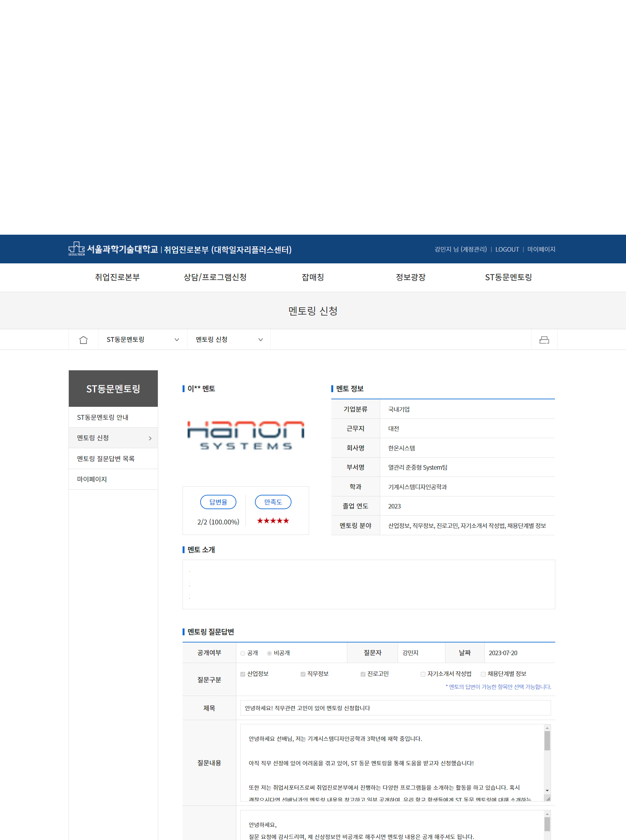Viewport: 626px width, 840px height.
Task: Click the 만족도 button
Action: tap(273, 502)
